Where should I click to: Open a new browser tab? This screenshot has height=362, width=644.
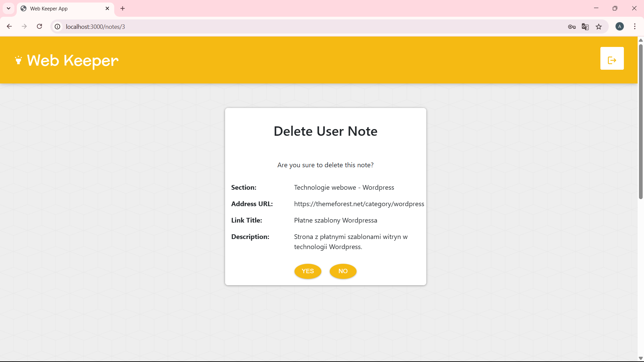tap(123, 8)
